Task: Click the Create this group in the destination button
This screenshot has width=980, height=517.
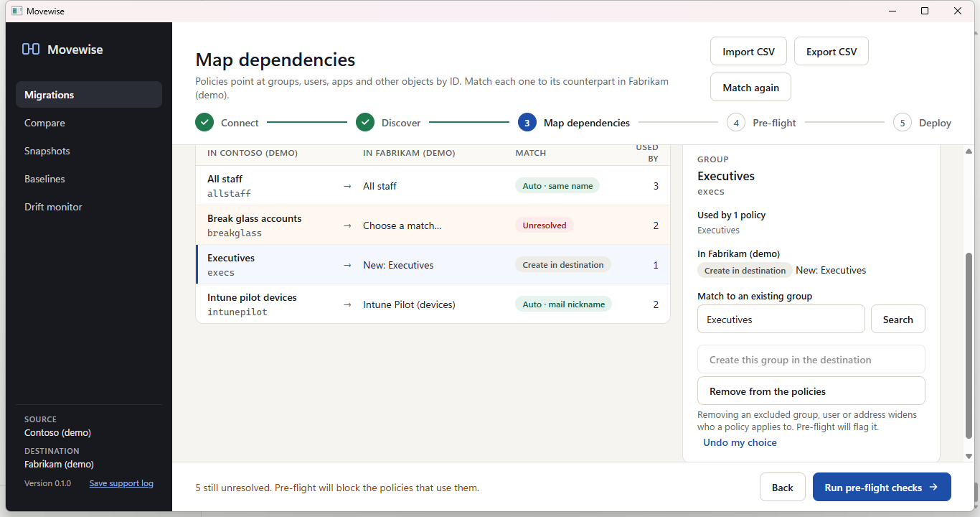Action: (811, 360)
